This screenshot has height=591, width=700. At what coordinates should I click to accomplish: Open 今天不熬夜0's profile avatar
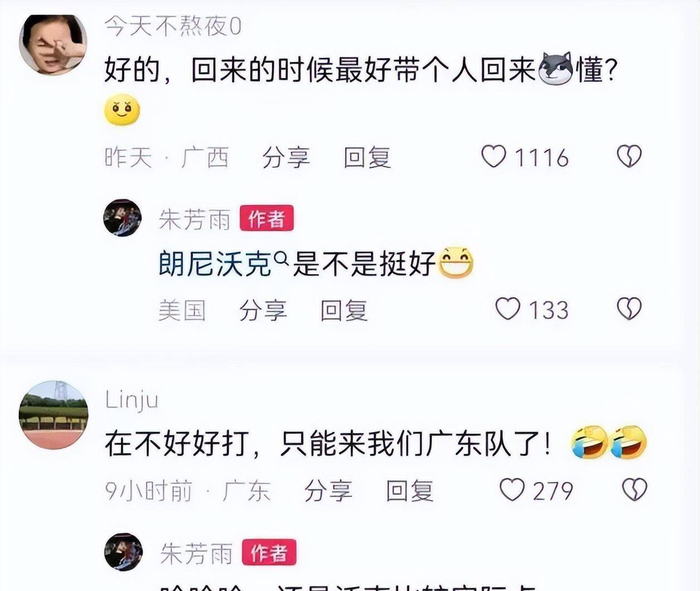[x=53, y=43]
